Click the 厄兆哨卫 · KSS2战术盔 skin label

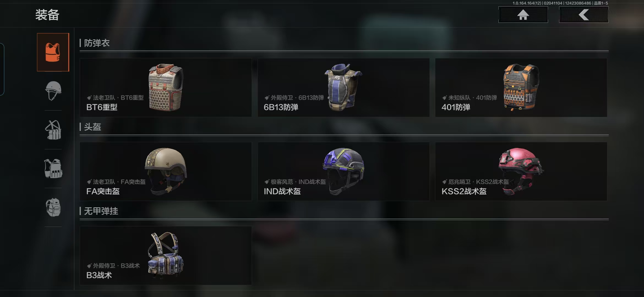pyautogui.click(x=479, y=182)
